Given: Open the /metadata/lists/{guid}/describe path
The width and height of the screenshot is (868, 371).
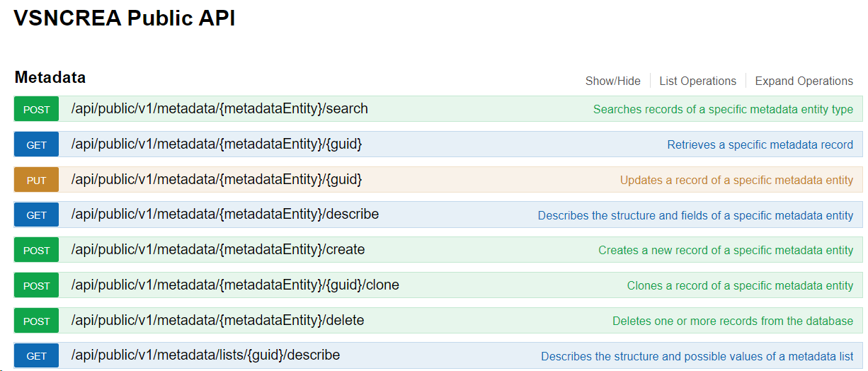Looking at the screenshot, I should point(205,355).
